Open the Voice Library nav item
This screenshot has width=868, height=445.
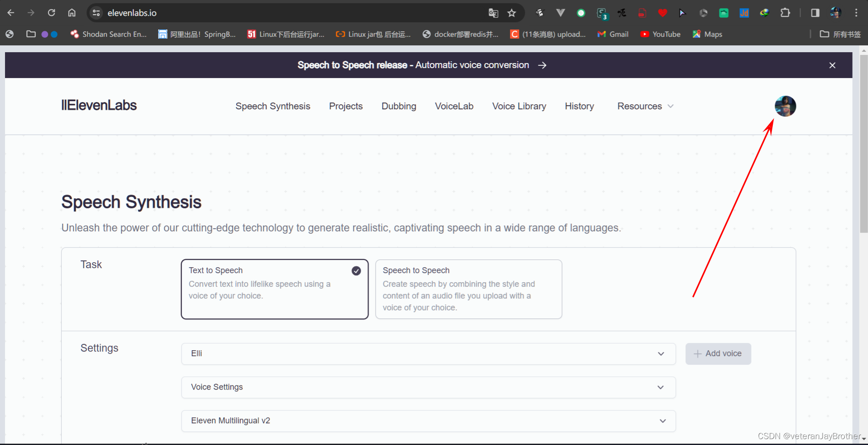tap(519, 106)
